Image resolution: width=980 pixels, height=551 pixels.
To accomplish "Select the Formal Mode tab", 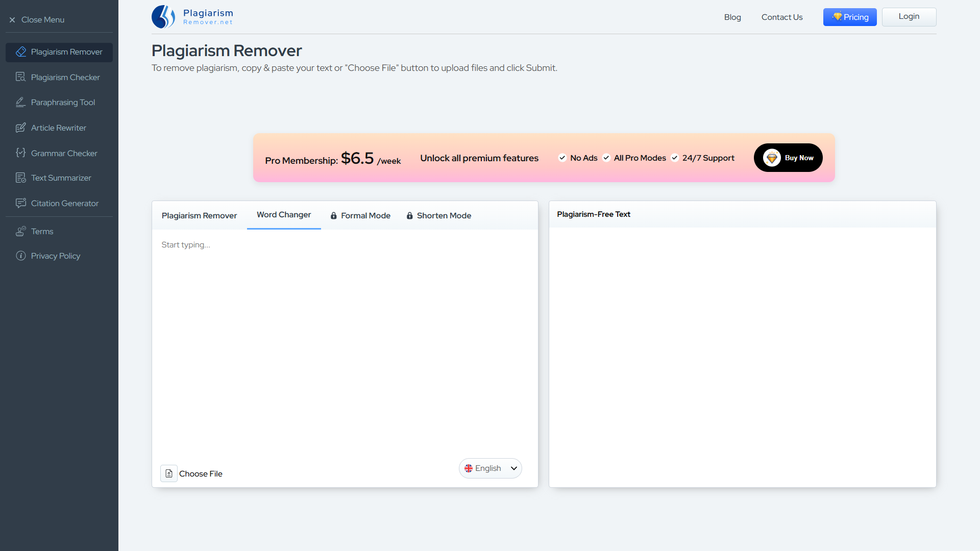I will [360, 215].
